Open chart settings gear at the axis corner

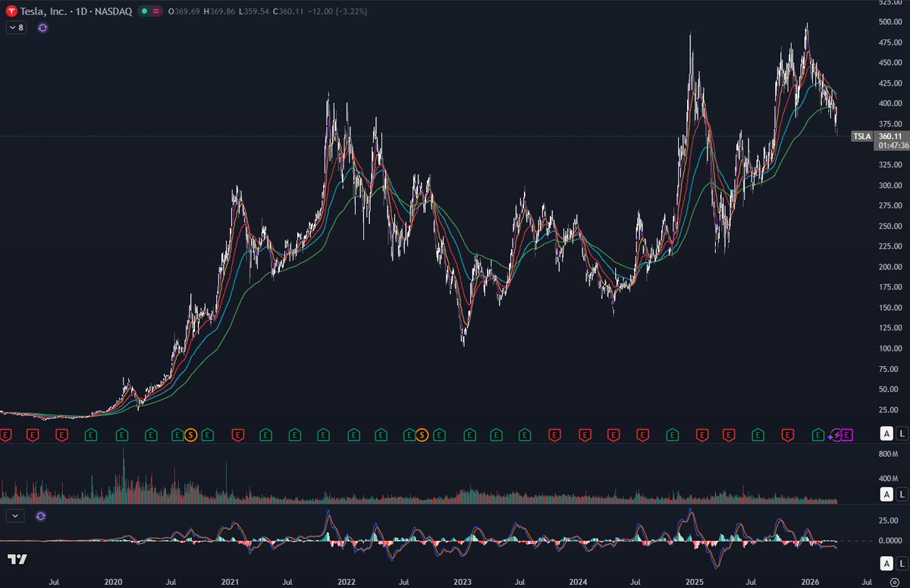pos(894,582)
